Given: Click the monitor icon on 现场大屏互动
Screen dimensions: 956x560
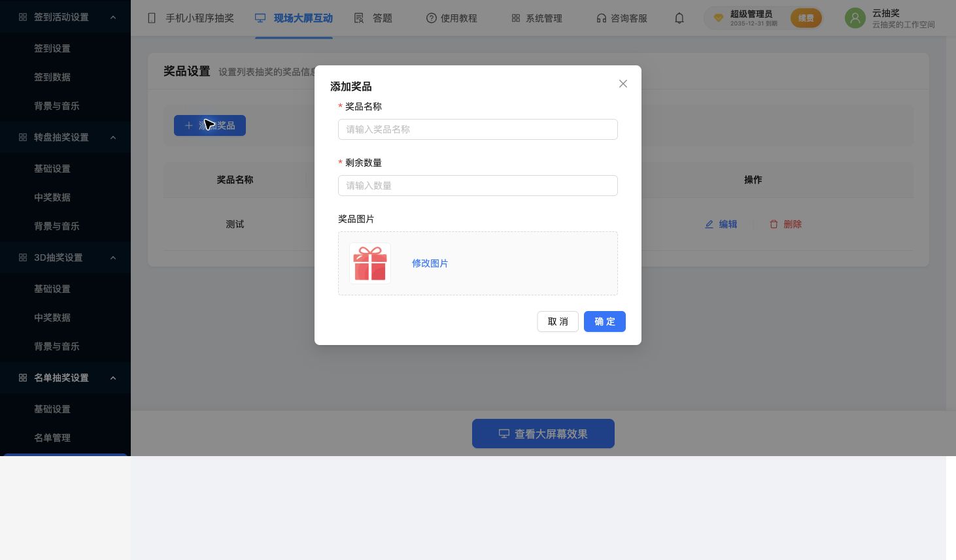Looking at the screenshot, I should click(260, 18).
